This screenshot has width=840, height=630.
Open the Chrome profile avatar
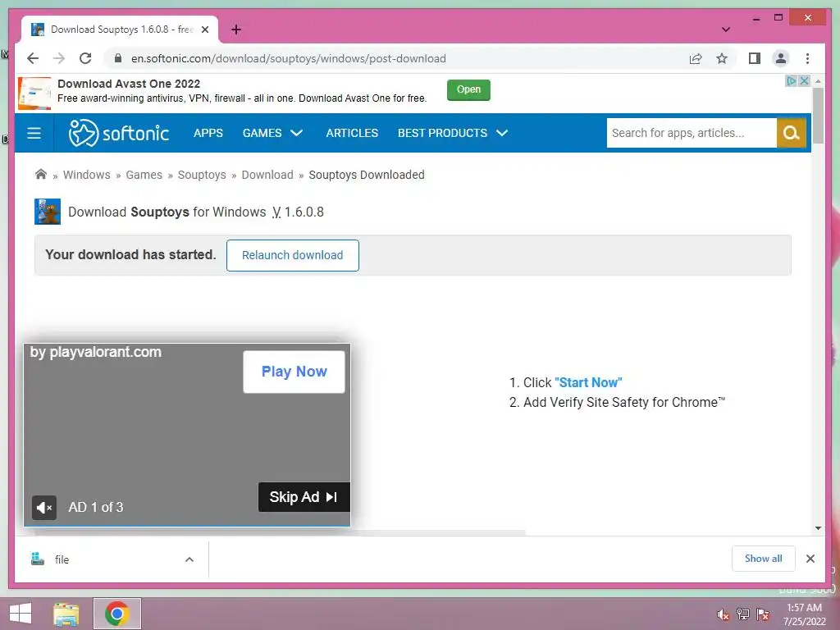pos(781,58)
